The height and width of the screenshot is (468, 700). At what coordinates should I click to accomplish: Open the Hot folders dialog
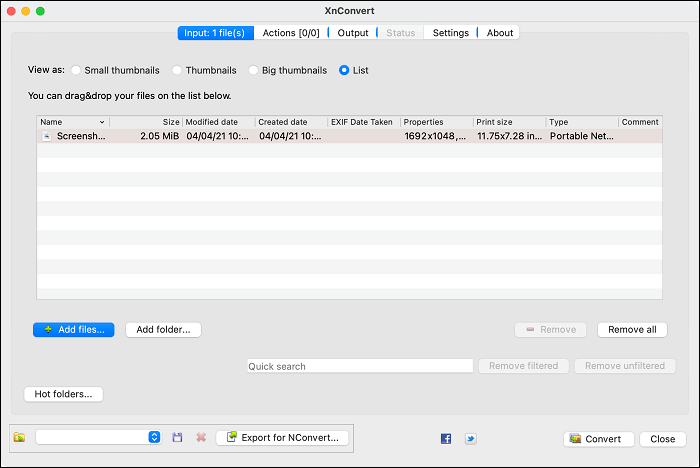click(x=63, y=394)
